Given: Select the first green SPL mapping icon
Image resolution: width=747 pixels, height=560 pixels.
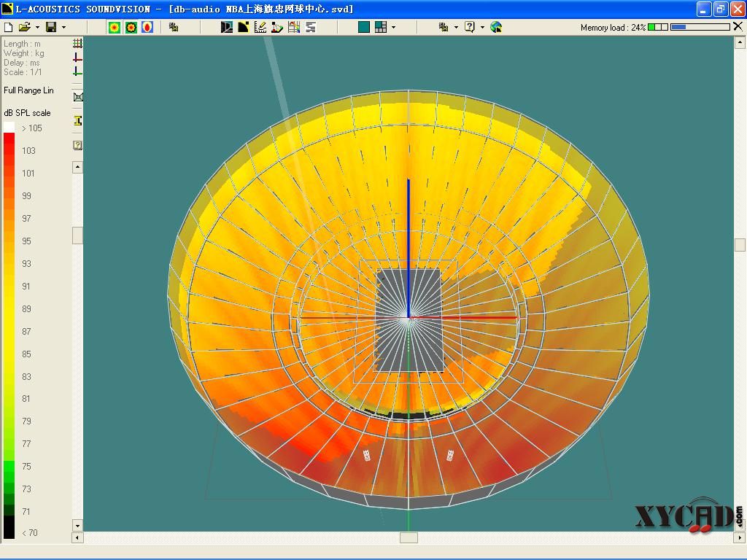Looking at the screenshot, I should pos(115,27).
